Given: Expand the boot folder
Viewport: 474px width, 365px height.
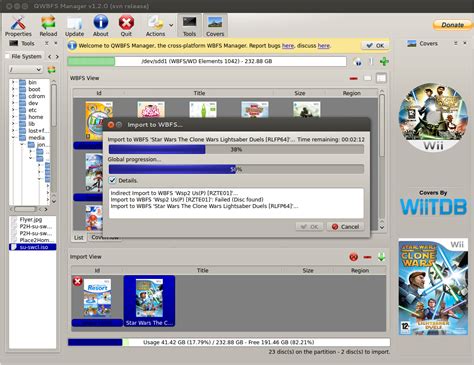Looking at the screenshot, I should pos(13,89).
